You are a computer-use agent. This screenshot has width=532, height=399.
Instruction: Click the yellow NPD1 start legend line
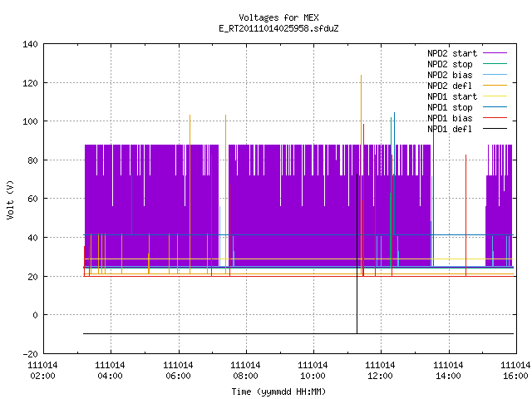[495, 96]
